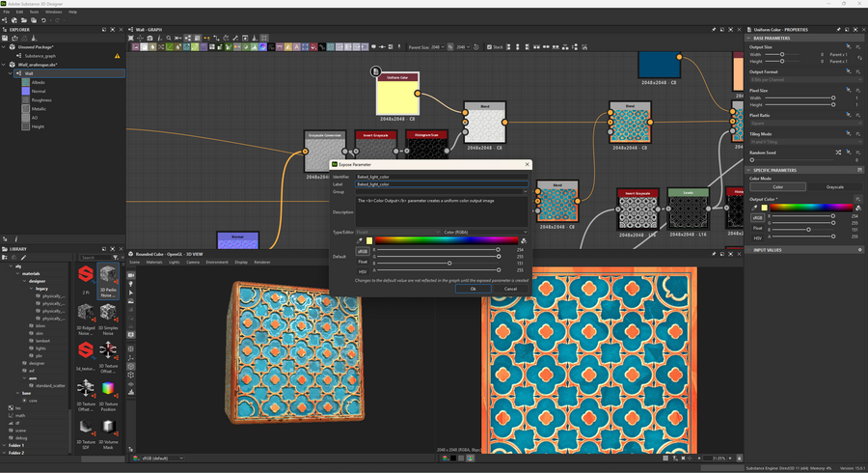Click the warning icon beside Substance_graph
Screen dimensions: 868x473
click(x=118, y=56)
